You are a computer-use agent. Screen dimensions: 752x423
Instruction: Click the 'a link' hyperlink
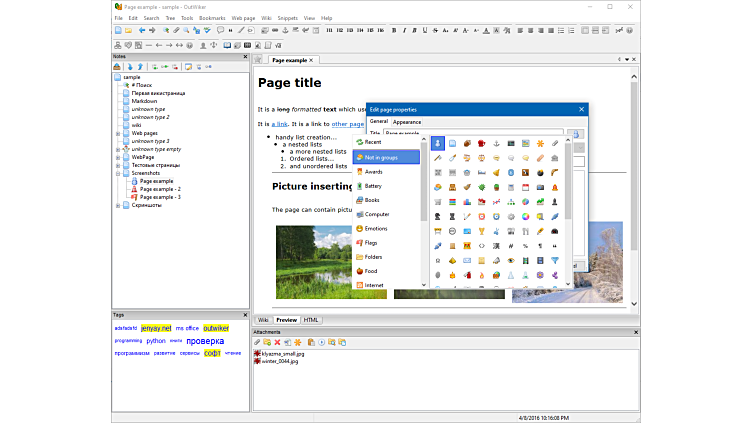(280, 124)
